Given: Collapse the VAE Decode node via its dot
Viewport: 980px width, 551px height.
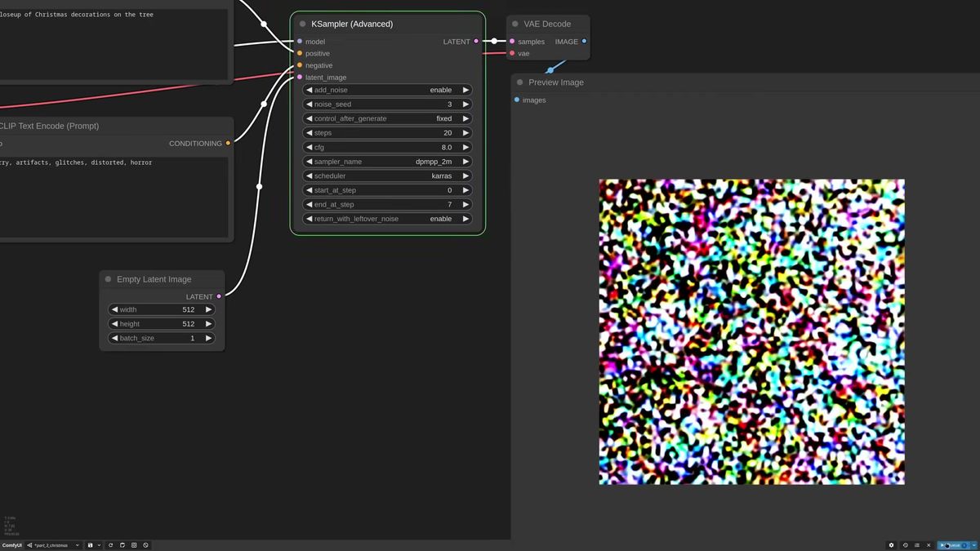Looking at the screenshot, I should coord(515,24).
